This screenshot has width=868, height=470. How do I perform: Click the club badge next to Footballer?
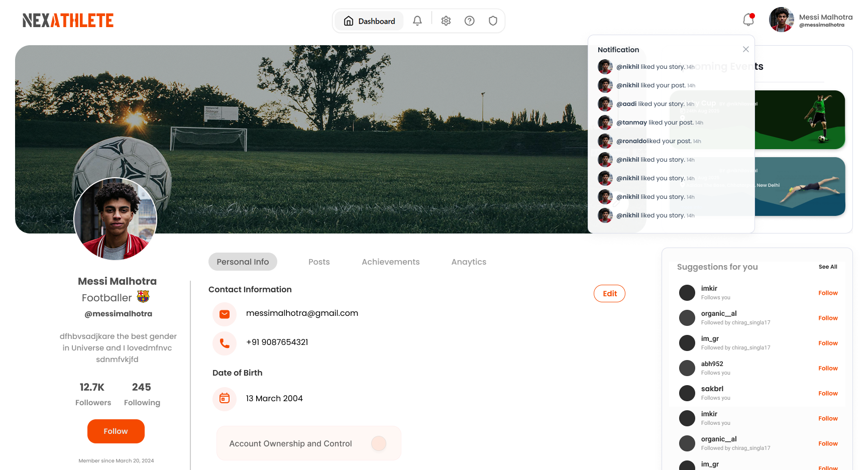143,297
